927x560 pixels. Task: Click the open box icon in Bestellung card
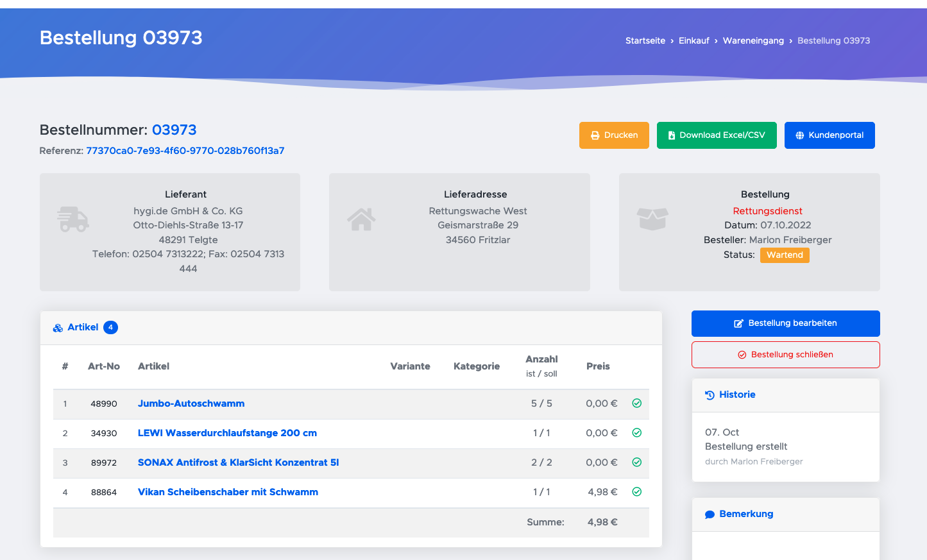tap(652, 219)
